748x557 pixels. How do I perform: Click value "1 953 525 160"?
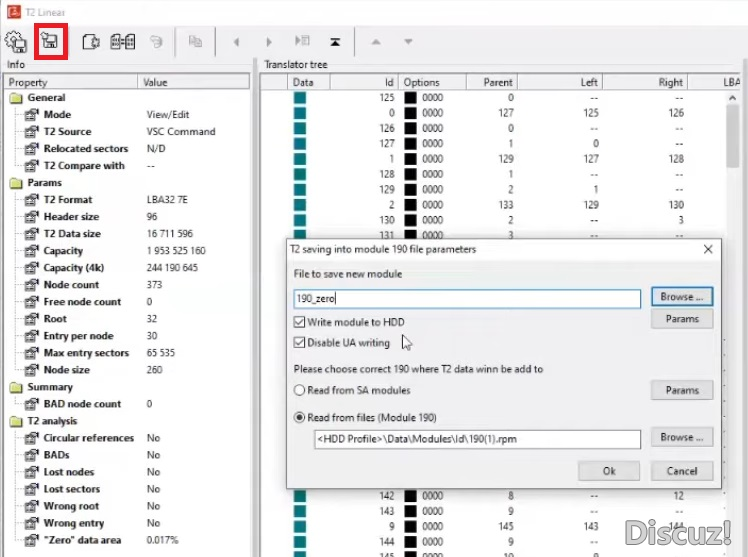pos(176,251)
